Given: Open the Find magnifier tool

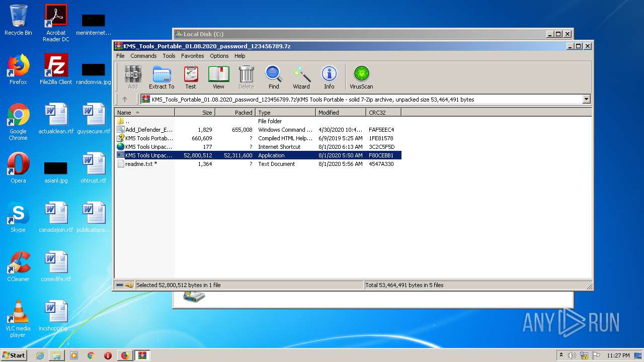Looking at the screenshot, I should click(x=274, y=77).
